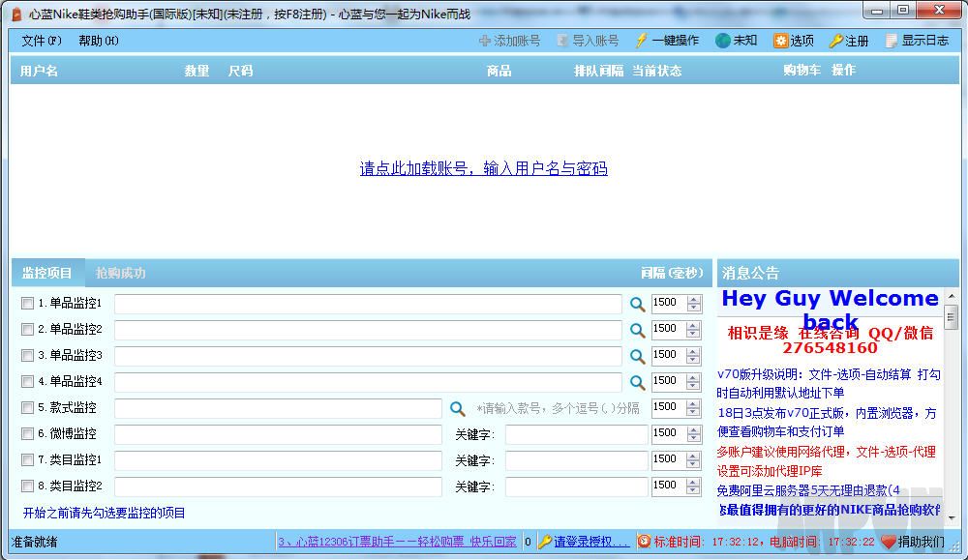
Task: Click the clock icon before 标准时间
Action: (x=644, y=542)
